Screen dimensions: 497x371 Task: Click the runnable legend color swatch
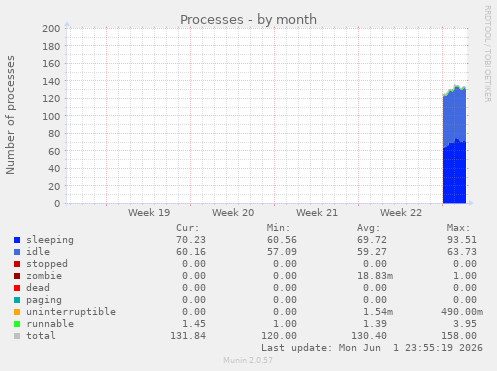17,324
